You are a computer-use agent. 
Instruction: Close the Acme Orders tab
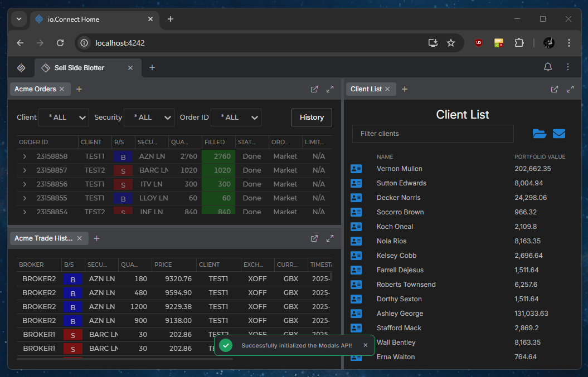pos(62,89)
